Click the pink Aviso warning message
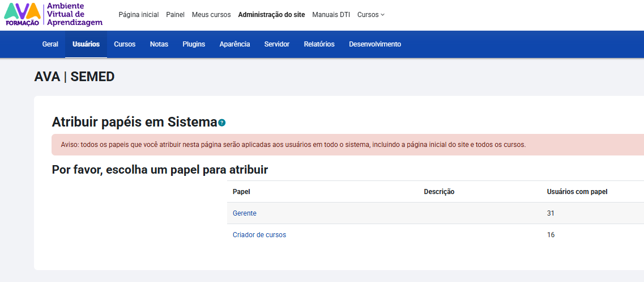The image size is (644, 282). 347,145
